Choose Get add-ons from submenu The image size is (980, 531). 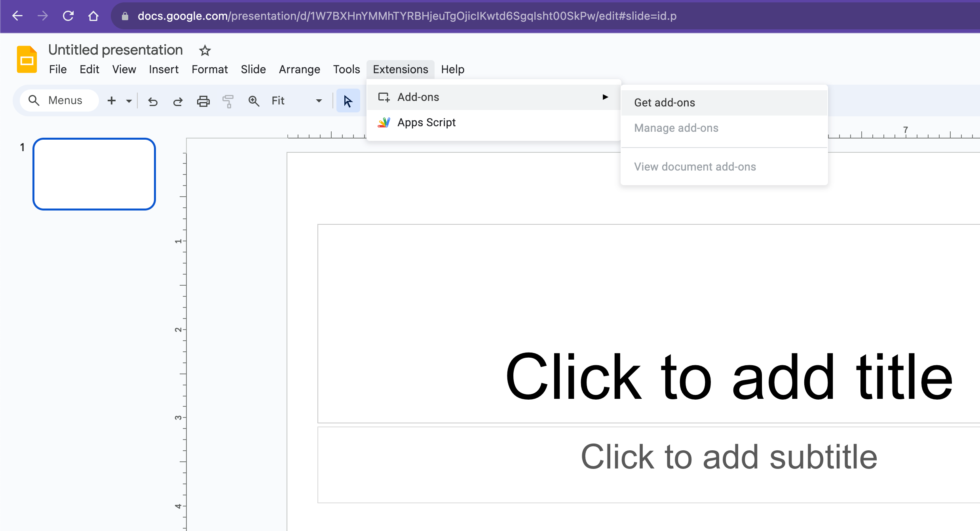click(x=665, y=102)
